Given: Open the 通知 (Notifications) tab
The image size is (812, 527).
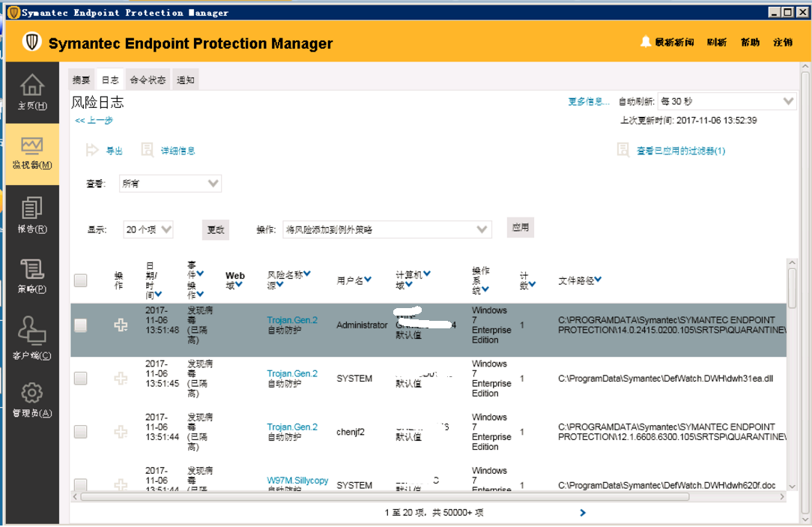Looking at the screenshot, I should click(185, 79).
